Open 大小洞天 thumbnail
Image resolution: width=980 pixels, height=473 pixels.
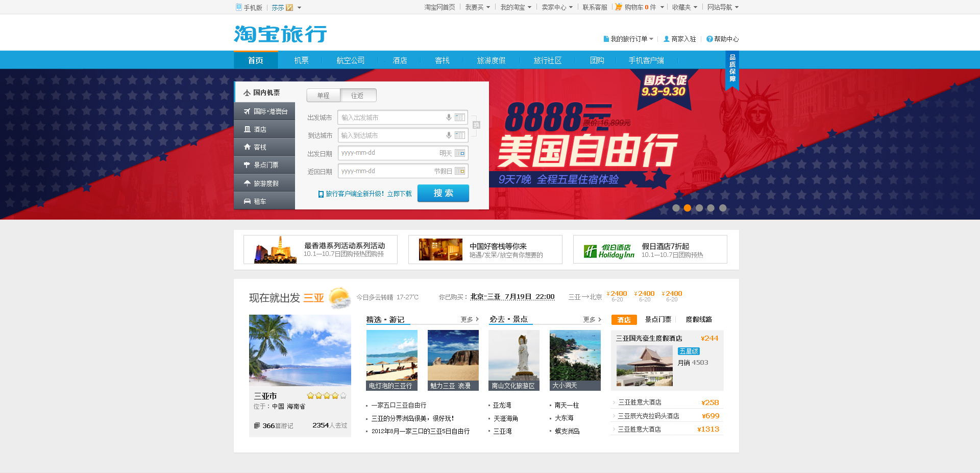click(575, 360)
